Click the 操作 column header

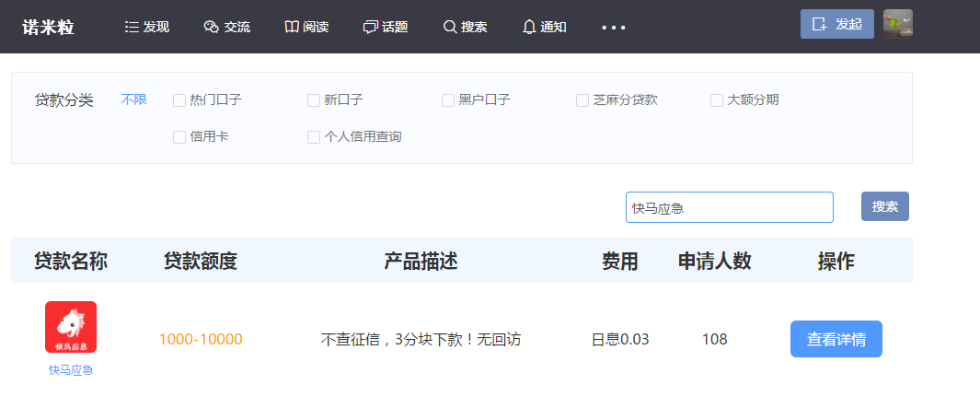[836, 261]
